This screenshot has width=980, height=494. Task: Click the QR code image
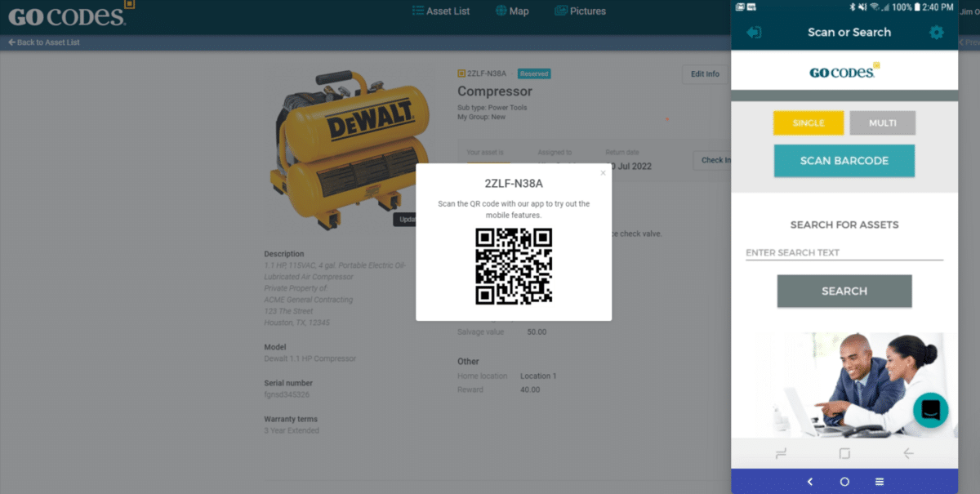pyautogui.click(x=514, y=266)
